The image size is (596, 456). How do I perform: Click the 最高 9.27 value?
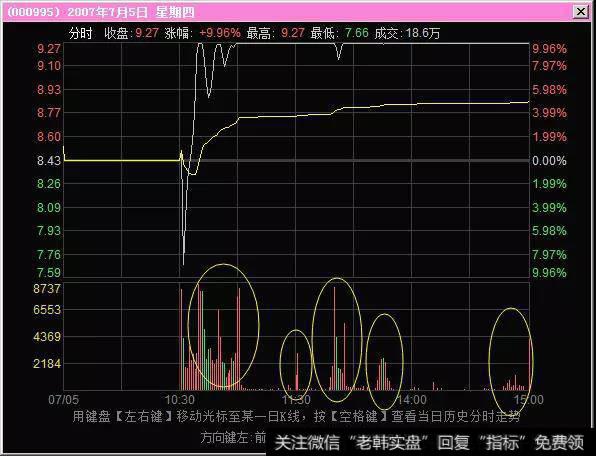pyautogui.click(x=293, y=33)
